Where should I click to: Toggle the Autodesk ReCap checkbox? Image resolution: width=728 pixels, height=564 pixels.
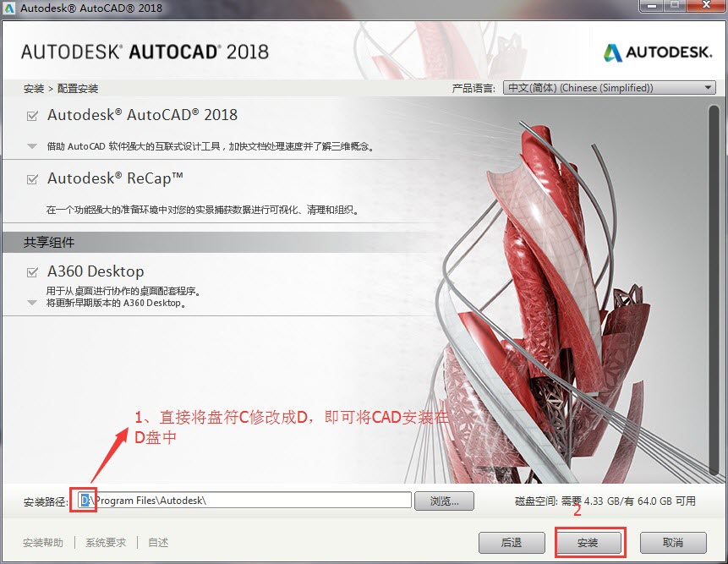[x=33, y=179]
